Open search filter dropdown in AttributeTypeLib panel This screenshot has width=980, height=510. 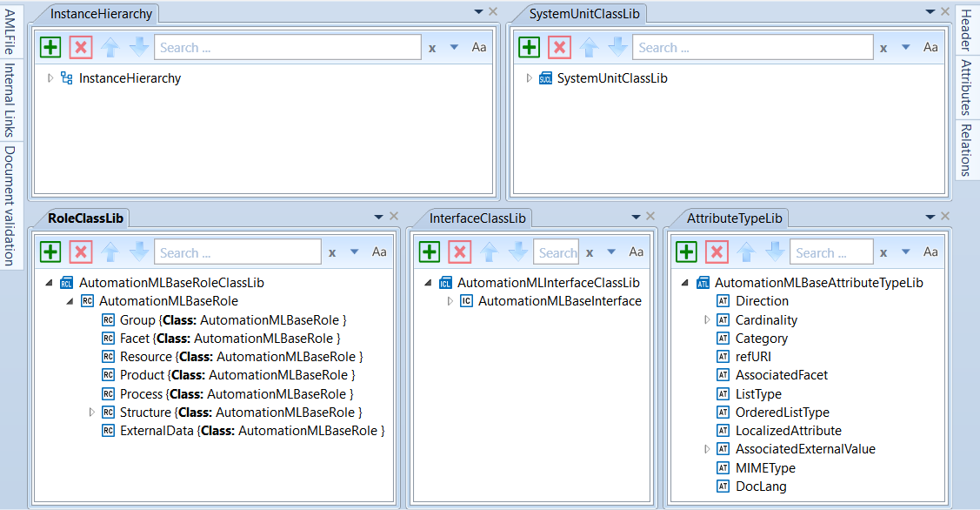pos(905,252)
